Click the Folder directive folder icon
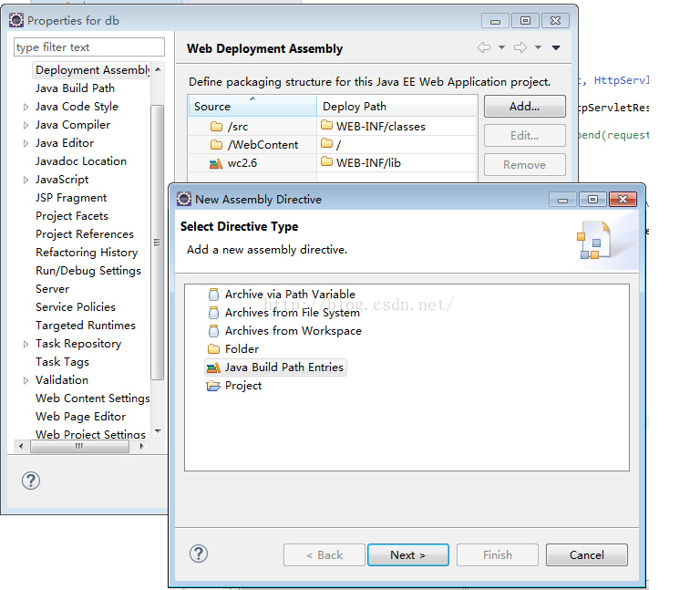This screenshot has width=700, height=590. (214, 349)
